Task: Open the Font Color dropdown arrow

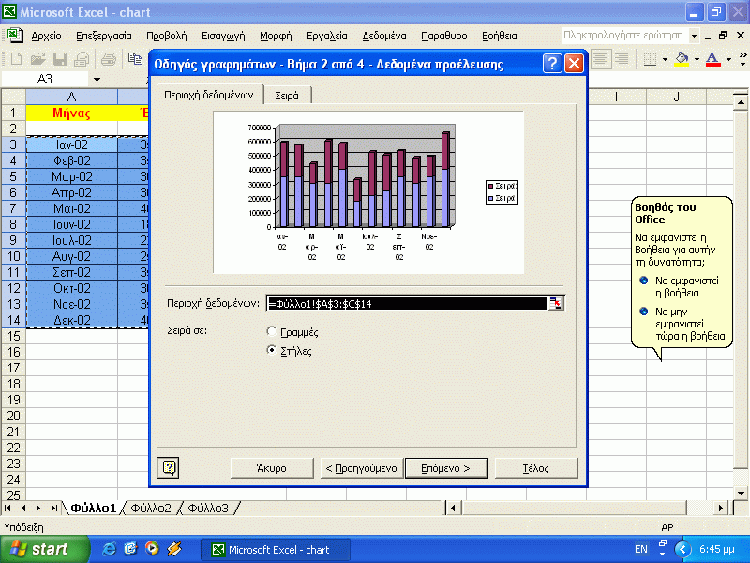Action: coord(728,59)
